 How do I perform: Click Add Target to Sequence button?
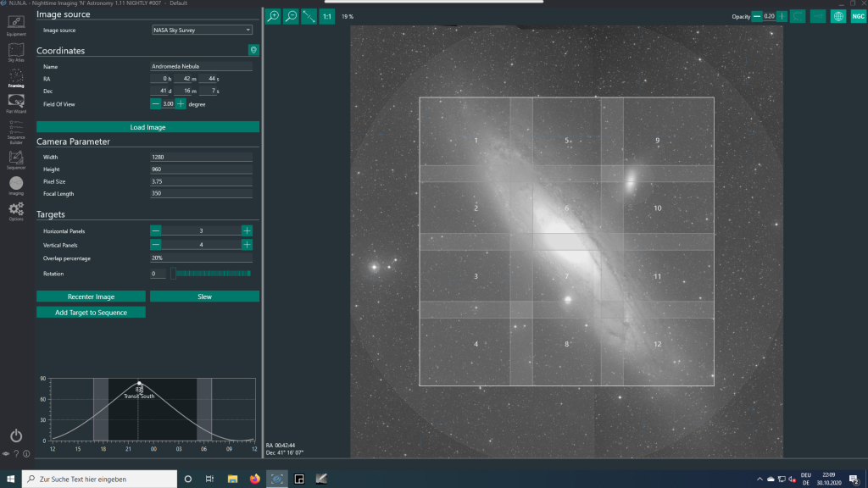point(91,313)
